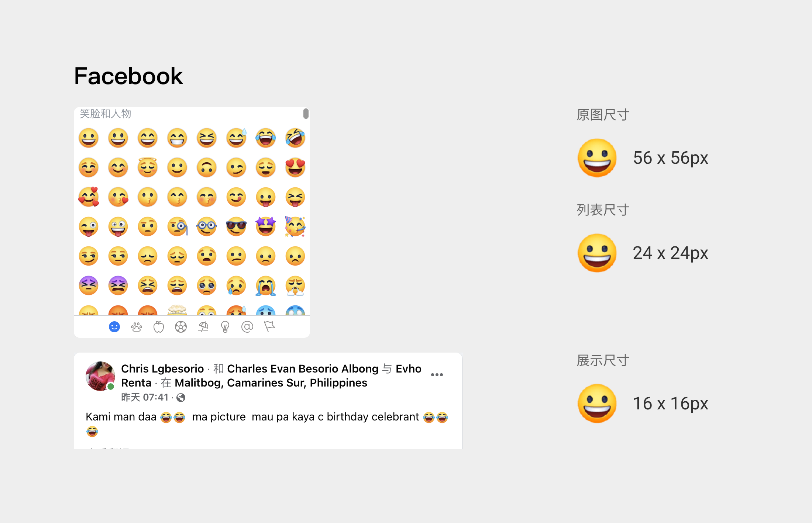Image resolution: width=812 pixels, height=523 pixels.
Task: Open the flags emoji category
Action: pyautogui.click(x=269, y=327)
